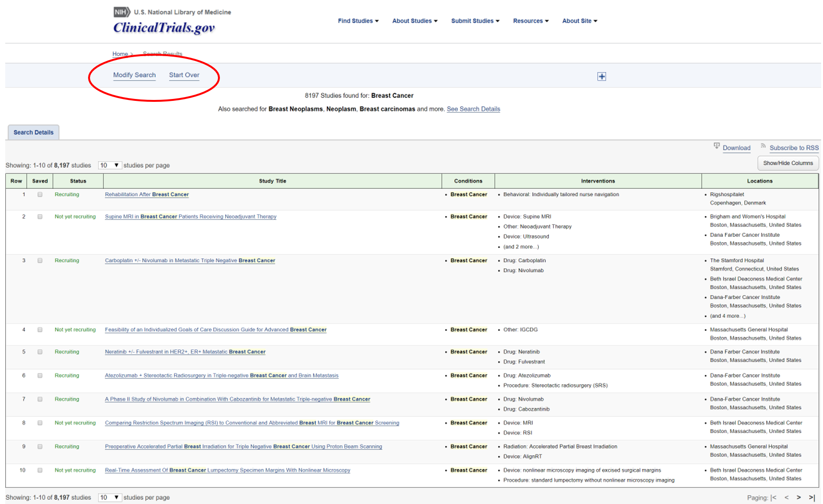Check Saved box for row 4
Image resolution: width=823 pixels, height=504 pixels.
click(x=40, y=330)
